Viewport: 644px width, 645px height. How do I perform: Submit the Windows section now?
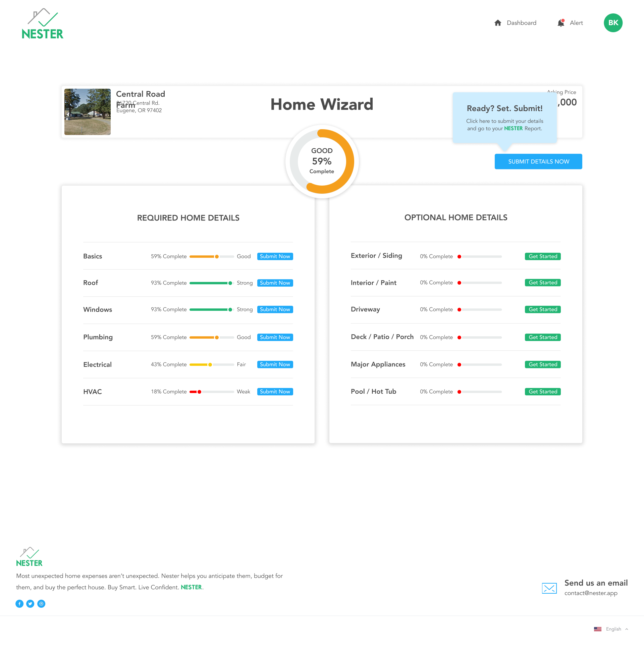pos(275,309)
